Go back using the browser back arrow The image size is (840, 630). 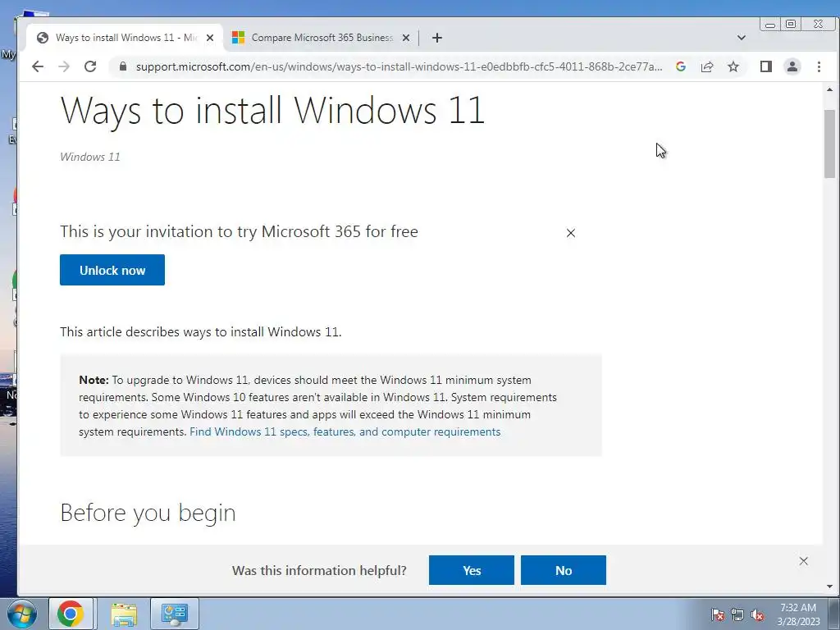[x=38, y=66]
